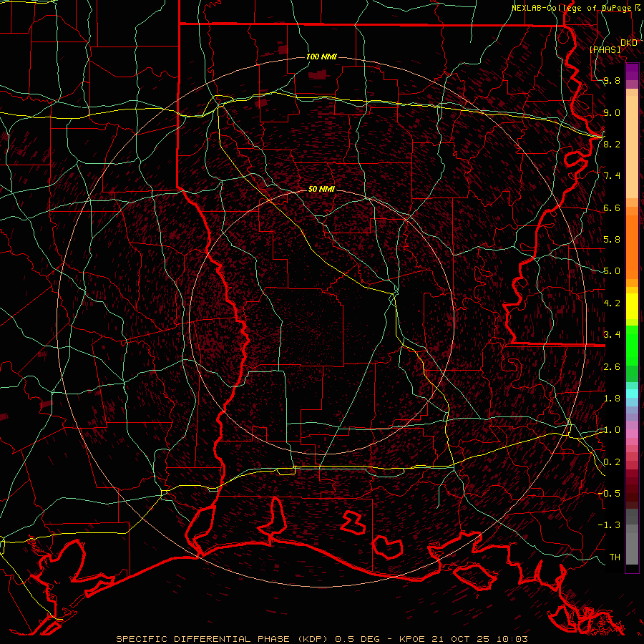Click the 3.4 value on the color scale
This screenshot has height=644, width=644.
pyautogui.click(x=612, y=335)
